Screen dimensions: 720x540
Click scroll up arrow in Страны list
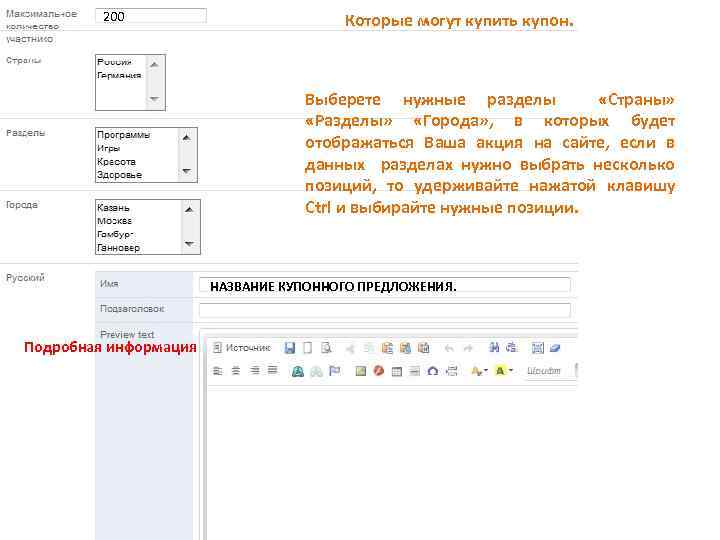(155, 64)
